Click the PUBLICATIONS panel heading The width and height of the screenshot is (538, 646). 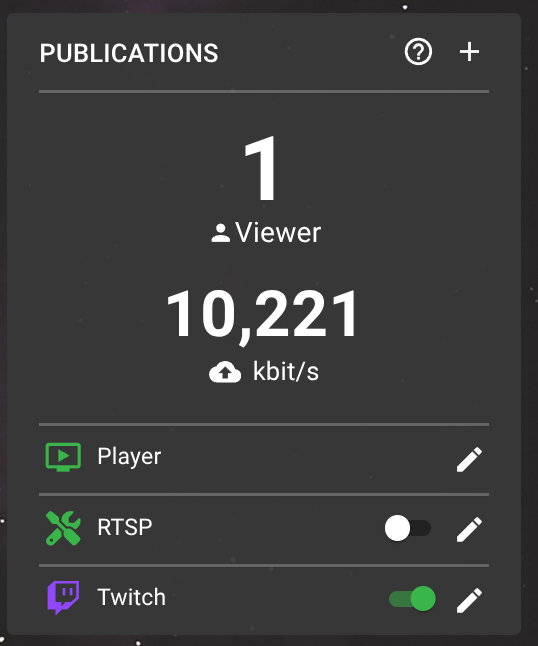point(129,53)
